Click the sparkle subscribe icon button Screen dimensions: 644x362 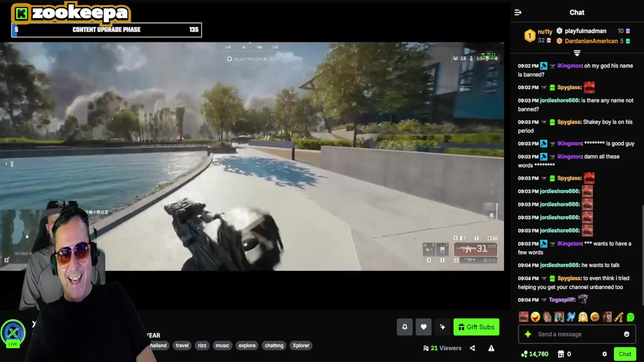442,327
